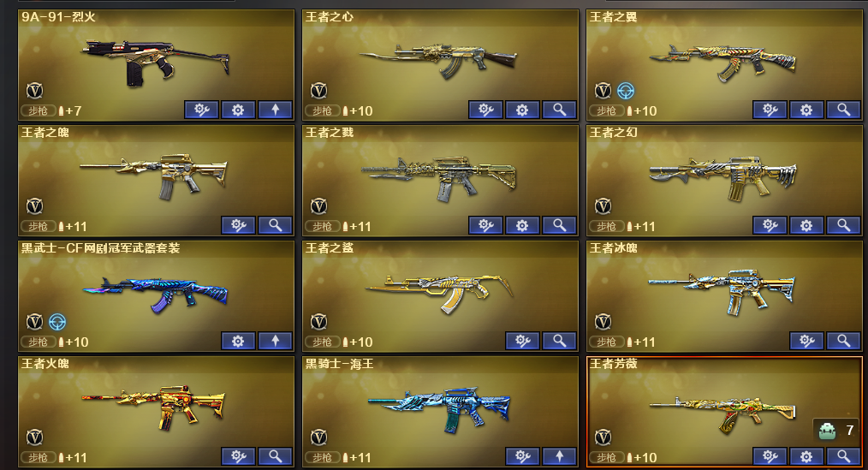Select the 王者火魄 weapon card title
The image size is (868, 470).
[x=45, y=364]
